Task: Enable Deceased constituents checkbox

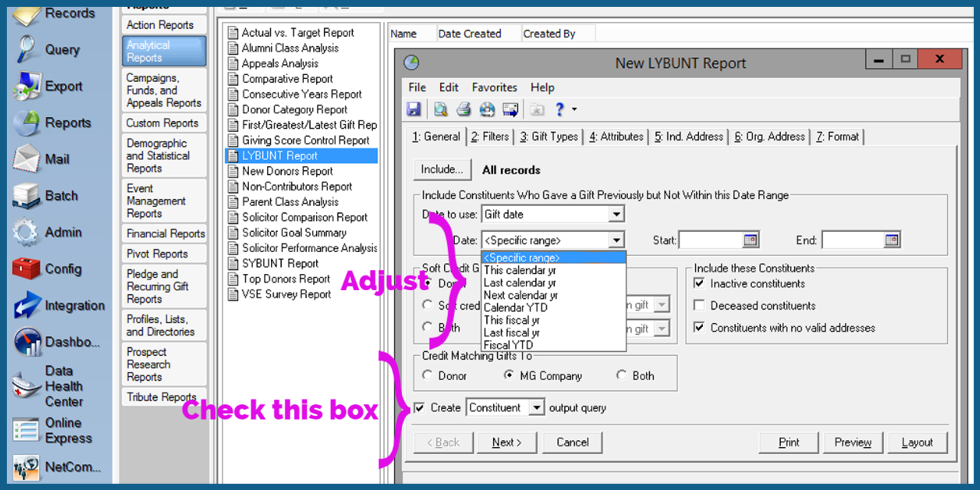Action: point(700,305)
